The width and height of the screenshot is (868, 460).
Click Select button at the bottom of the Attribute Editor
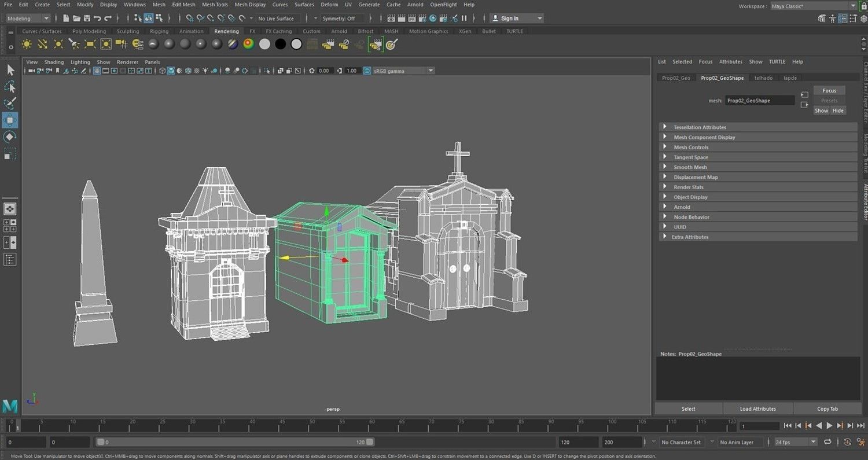[688, 409]
